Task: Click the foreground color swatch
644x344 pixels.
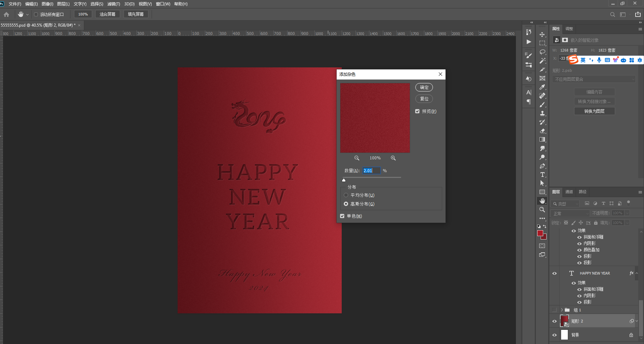Action: pos(540,233)
